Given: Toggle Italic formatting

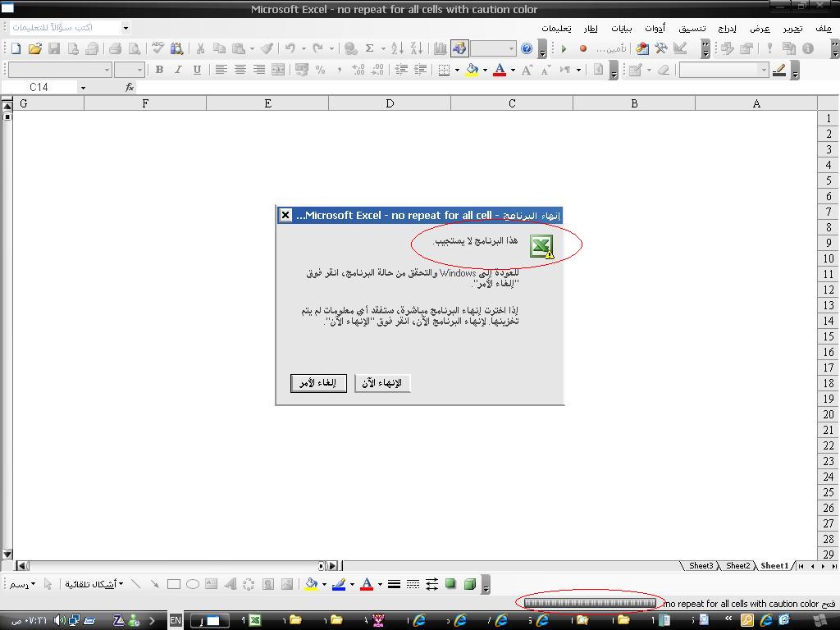Looking at the screenshot, I should pos(178,70).
